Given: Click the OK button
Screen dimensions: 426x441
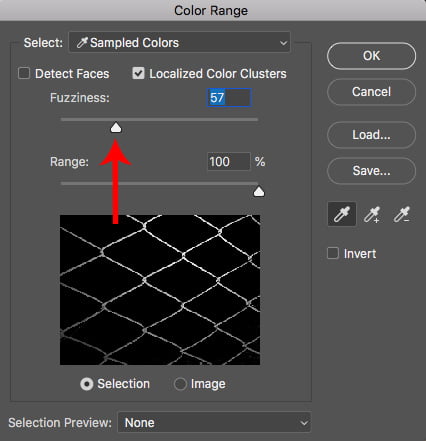Looking at the screenshot, I should (371, 56).
